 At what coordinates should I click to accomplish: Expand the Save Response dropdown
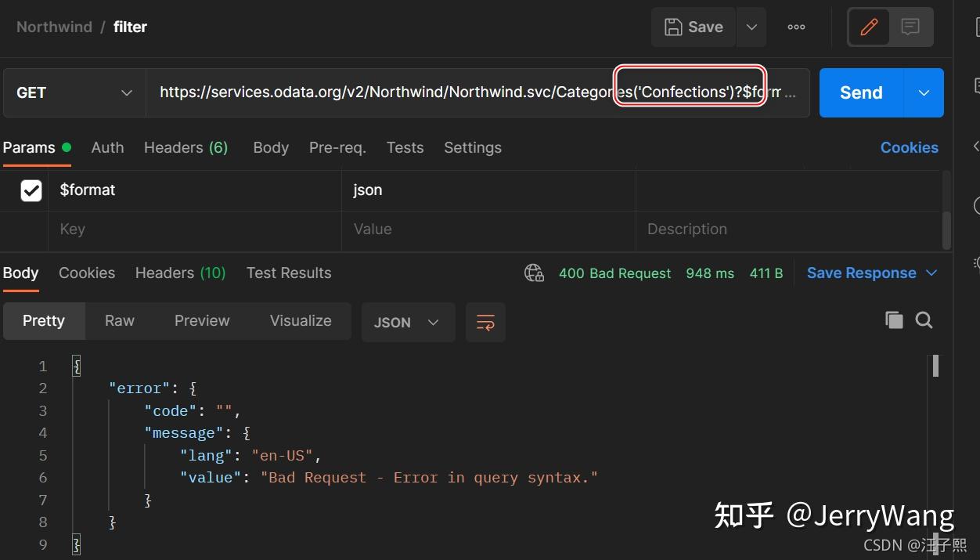tap(931, 273)
